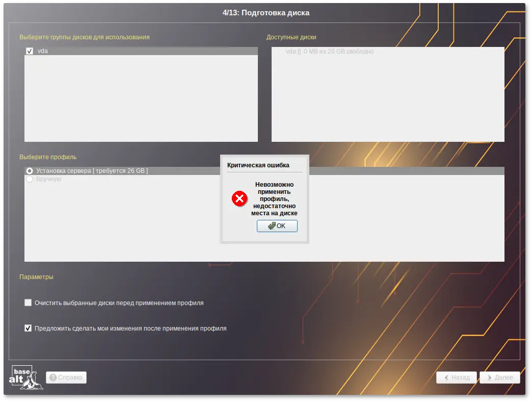The image size is (532, 402).
Task: Click the left arrow icon on Назад
Action: click(x=446, y=378)
